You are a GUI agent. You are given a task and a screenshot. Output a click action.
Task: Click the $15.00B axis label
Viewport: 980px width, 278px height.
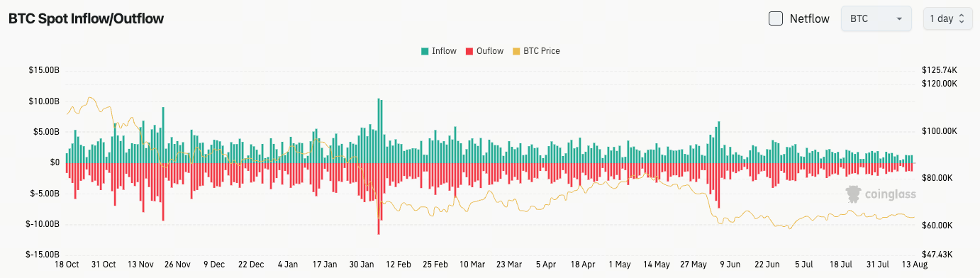(x=43, y=70)
